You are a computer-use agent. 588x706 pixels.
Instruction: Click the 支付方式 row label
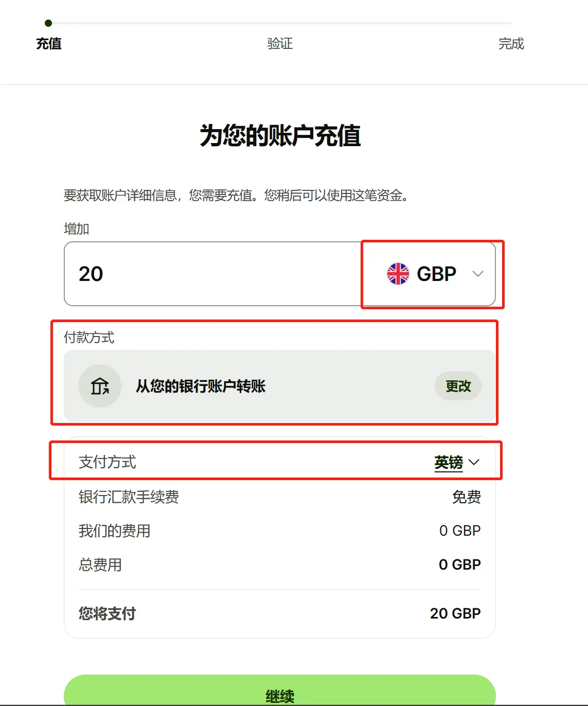[108, 462]
